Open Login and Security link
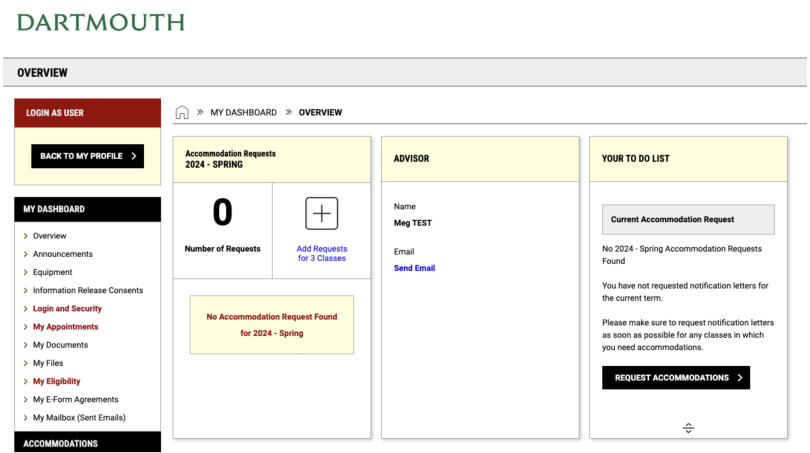Screen dimensions: 810x453 click(x=67, y=308)
